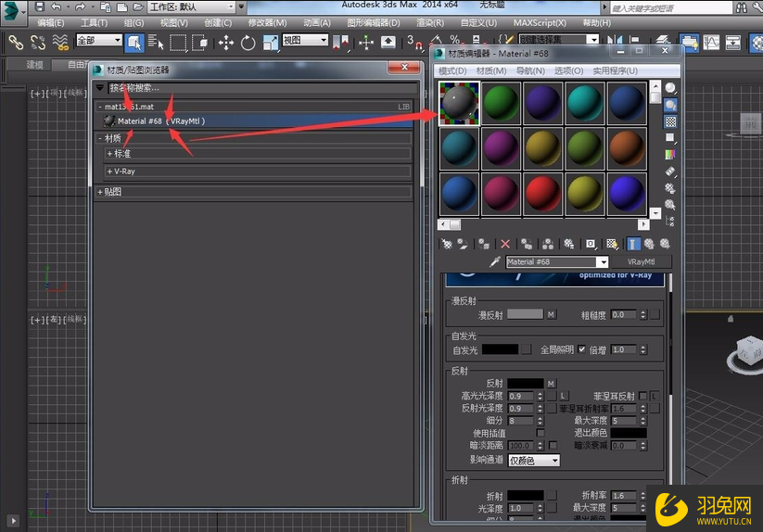Toggle Window/Crossing selection icon
This screenshot has height=532, width=763.
point(200,43)
